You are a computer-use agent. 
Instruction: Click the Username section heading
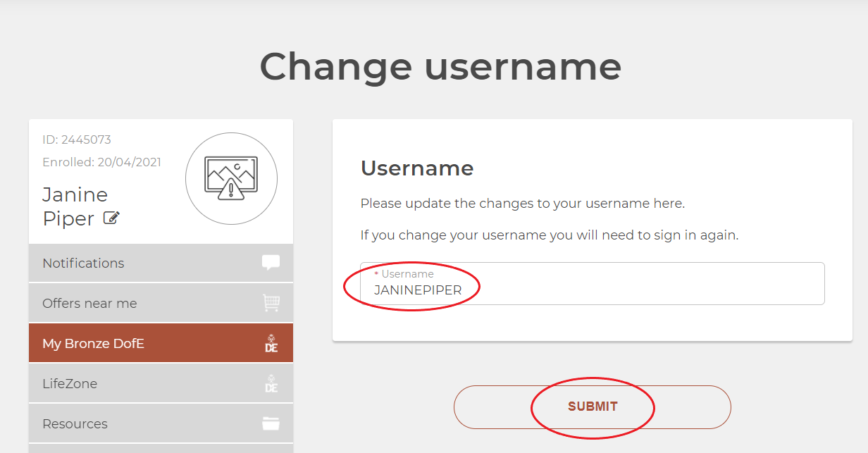(417, 168)
